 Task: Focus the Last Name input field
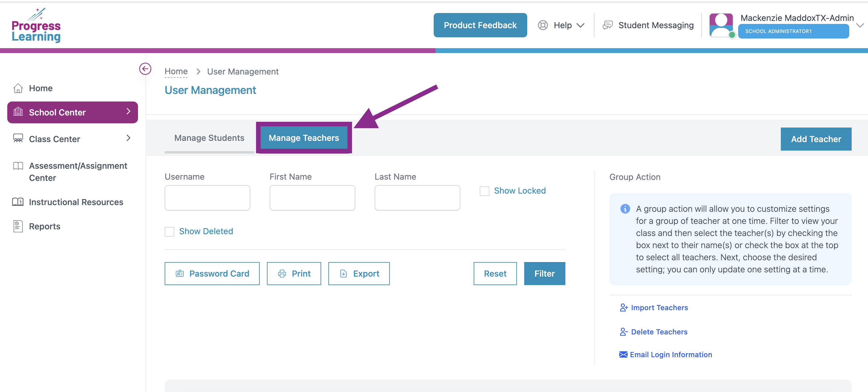(x=417, y=198)
